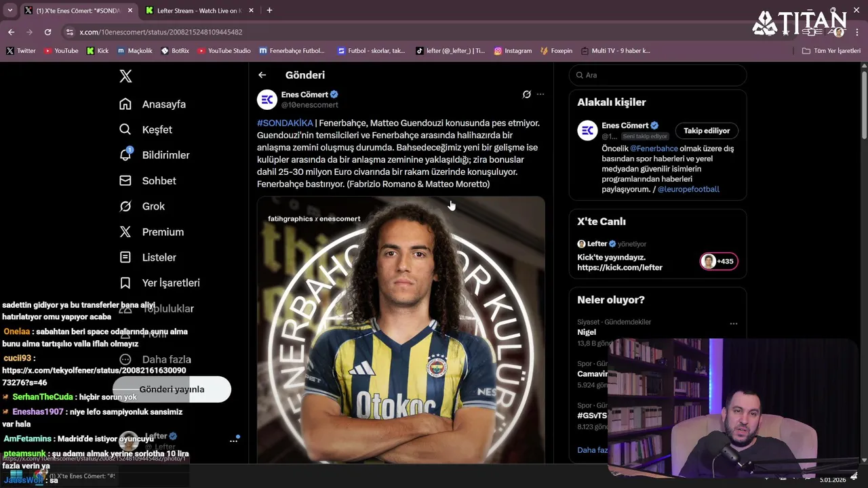The width and height of the screenshot is (868, 488).
Task: Open the Nigel trending topic
Action: click(587, 332)
